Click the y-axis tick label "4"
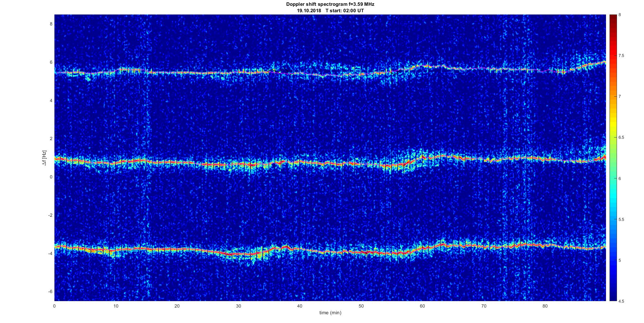Image resolution: width=644 pixels, height=323 pixels. (51, 100)
